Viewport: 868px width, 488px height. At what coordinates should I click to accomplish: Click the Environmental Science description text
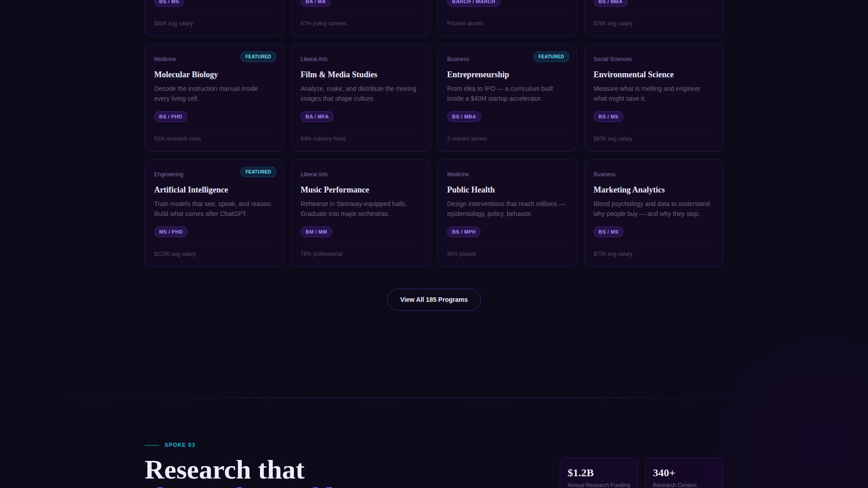click(x=647, y=94)
